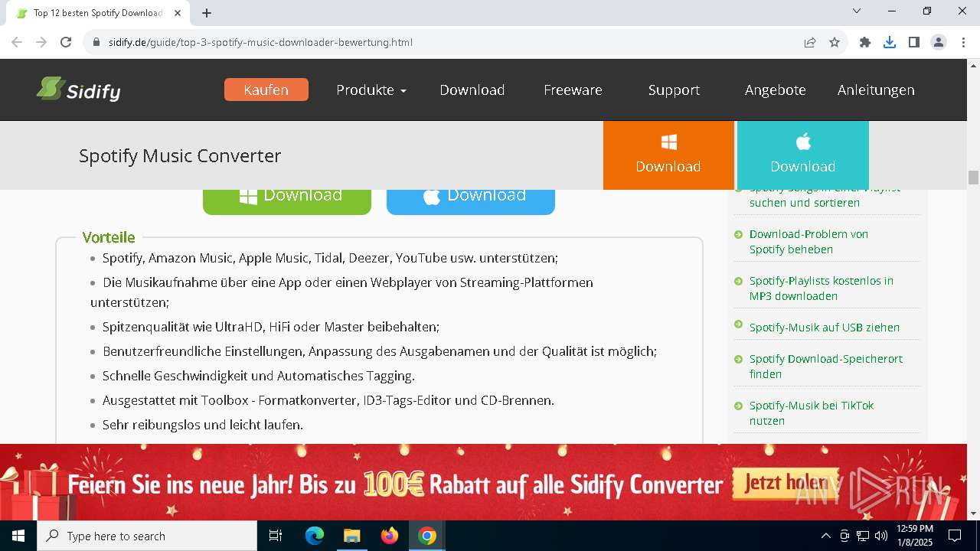980x551 pixels.
Task: Click the Chrome taskbar icon
Action: (x=427, y=536)
